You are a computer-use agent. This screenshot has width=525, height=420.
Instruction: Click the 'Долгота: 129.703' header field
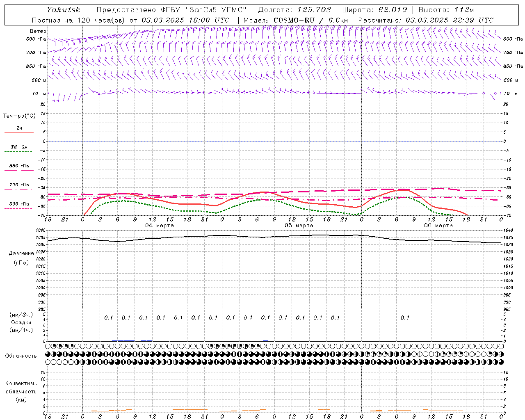[294, 10]
